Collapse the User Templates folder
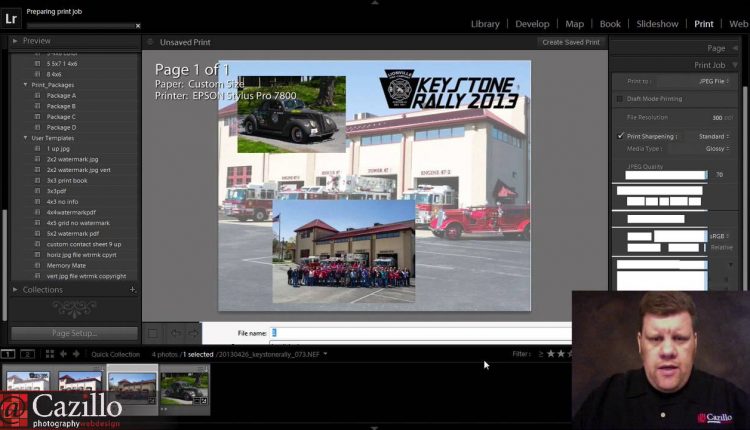This screenshot has width=750, height=430. [x=25, y=138]
